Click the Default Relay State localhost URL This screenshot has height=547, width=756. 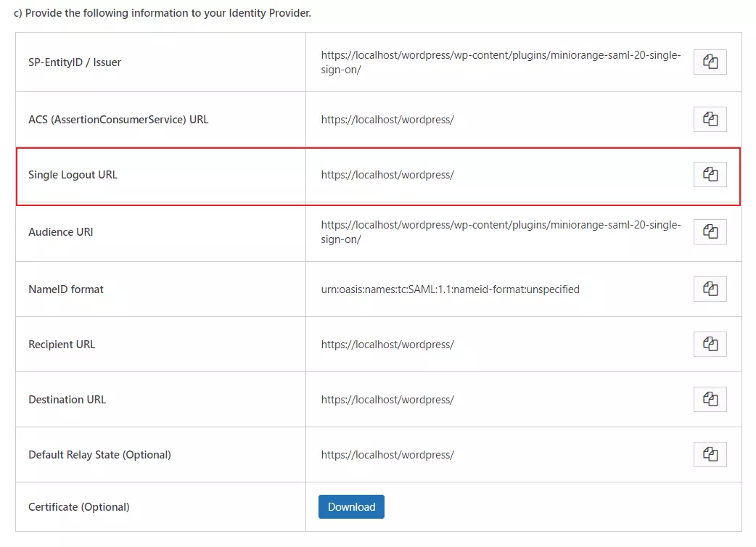tap(387, 455)
